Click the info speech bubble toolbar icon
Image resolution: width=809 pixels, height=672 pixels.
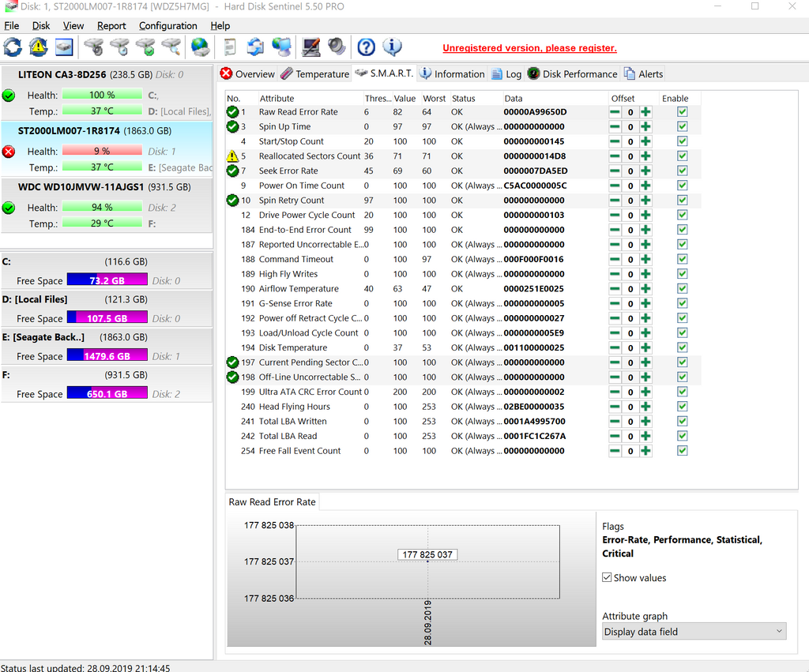[x=392, y=47]
